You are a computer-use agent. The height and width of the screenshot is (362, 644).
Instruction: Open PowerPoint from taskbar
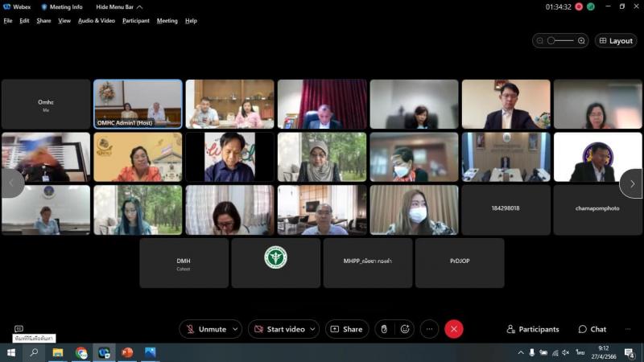127,352
